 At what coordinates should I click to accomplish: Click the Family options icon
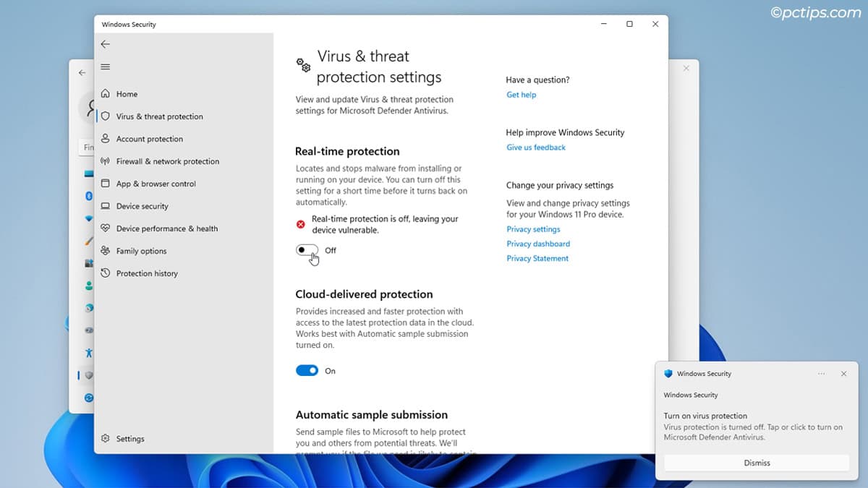(x=106, y=251)
